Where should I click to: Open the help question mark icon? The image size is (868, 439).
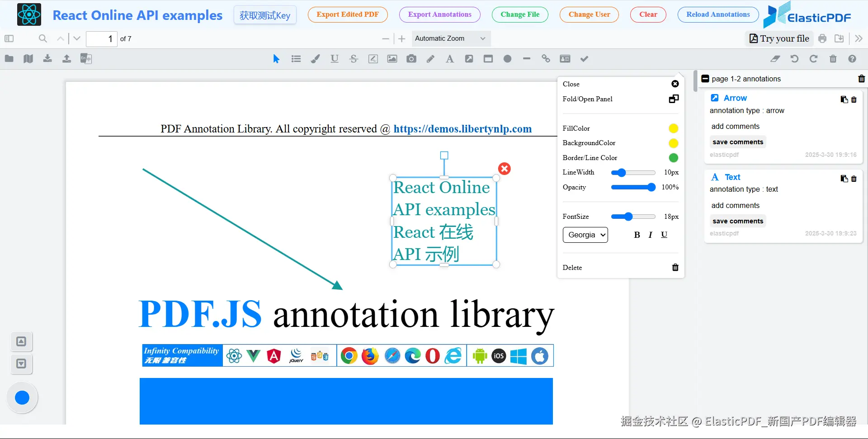point(852,59)
